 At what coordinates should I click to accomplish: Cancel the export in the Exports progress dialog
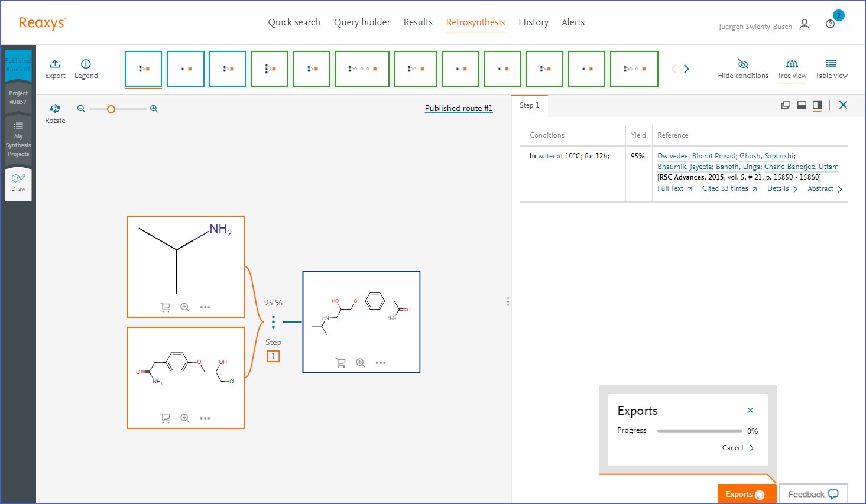734,448
